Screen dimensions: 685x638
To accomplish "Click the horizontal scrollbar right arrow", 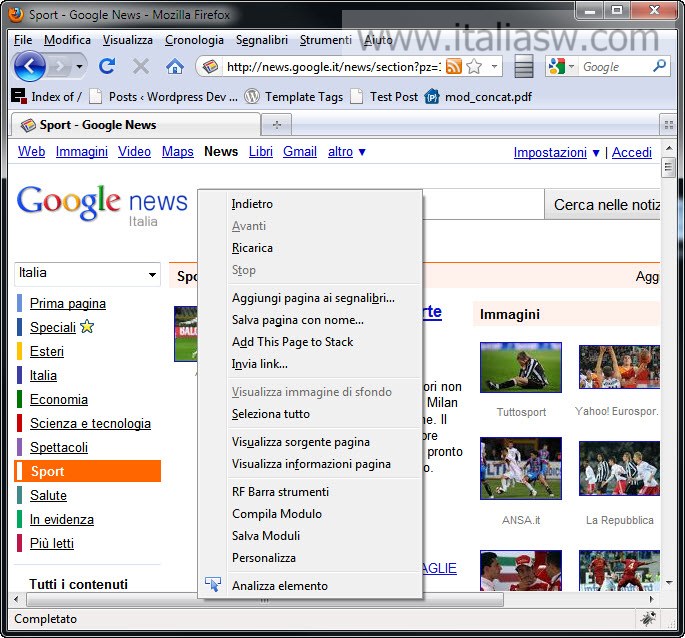I will click(x=651, y=599).
